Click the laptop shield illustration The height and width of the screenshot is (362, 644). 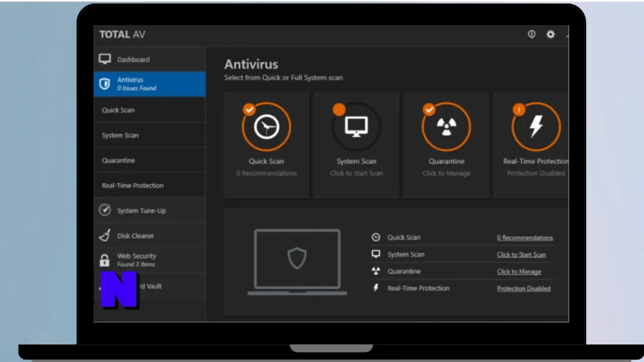[x=297, y=262]
